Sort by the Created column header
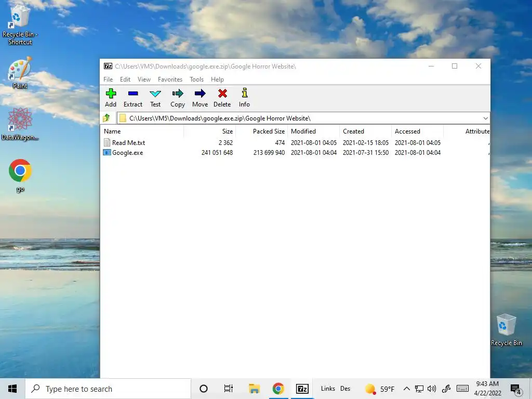 tap(365, 131)
